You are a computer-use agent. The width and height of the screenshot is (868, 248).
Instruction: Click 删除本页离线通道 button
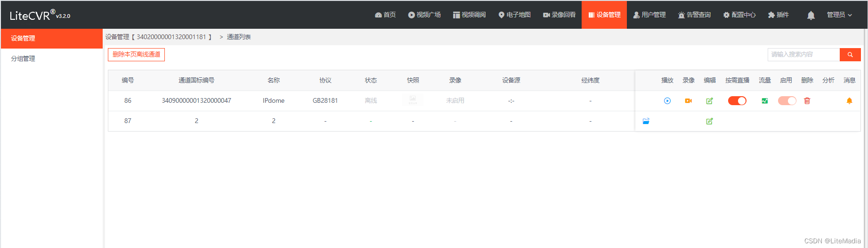coord(136,55)
